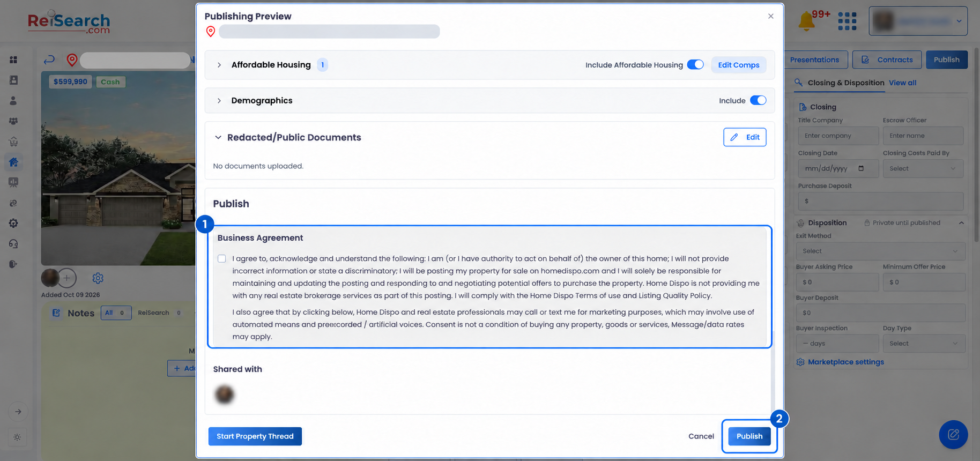Open the Exit Method dropdown
The width and height of the screenshot is (980, 461).
pyautogui.click(x=880, y=251)
